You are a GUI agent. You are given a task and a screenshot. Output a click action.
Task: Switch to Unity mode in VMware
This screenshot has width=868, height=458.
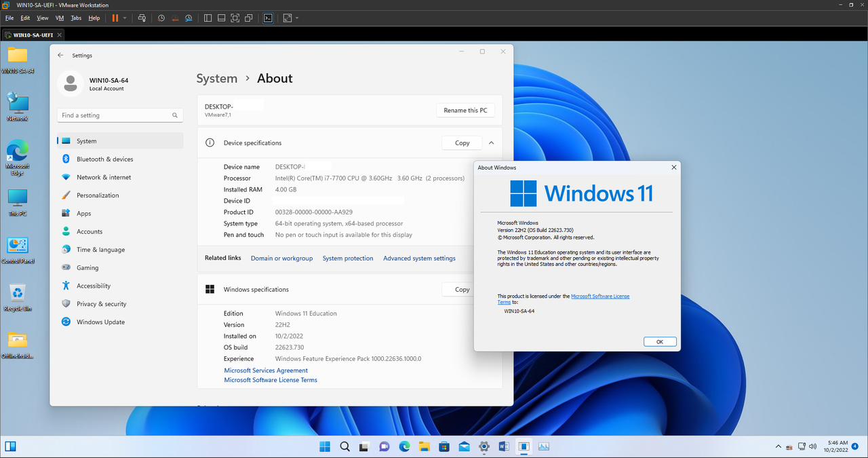tap(249, 18)
